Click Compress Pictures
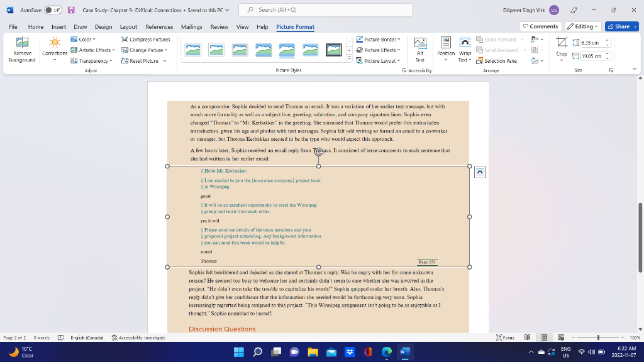The width and height of the screenshot is (644, 362). [146, 40]
